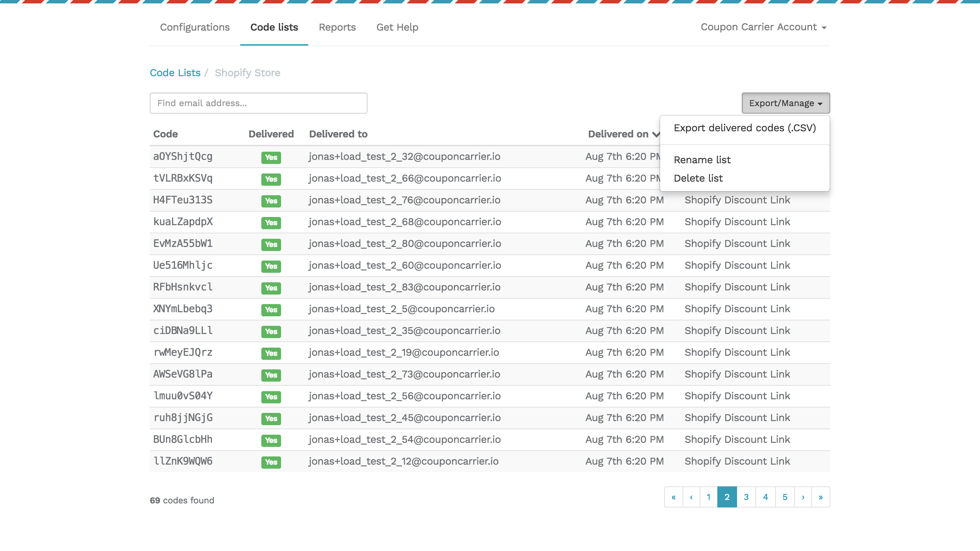
Task: Click the Yes badge for code XNYmLbebq3
Action: click(271, 310)
